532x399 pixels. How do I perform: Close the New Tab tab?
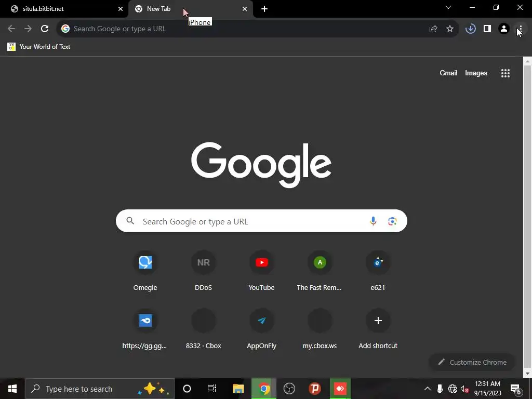245,9
